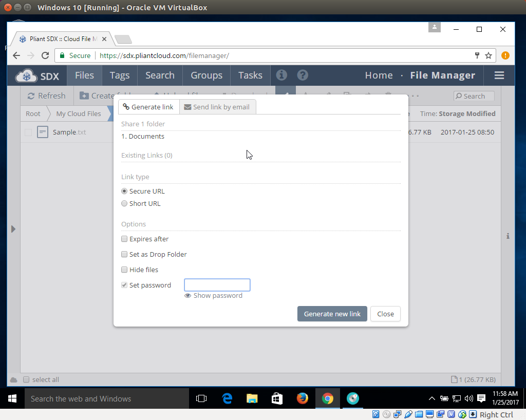Go to Home link in header
This screenshot has height=420, width=526.
[379, 75]
